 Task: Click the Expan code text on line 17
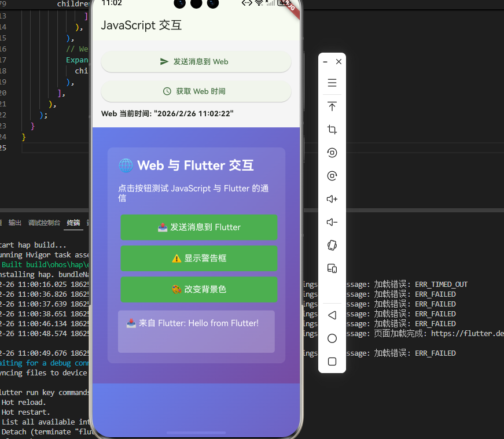(x=77, y=60)
